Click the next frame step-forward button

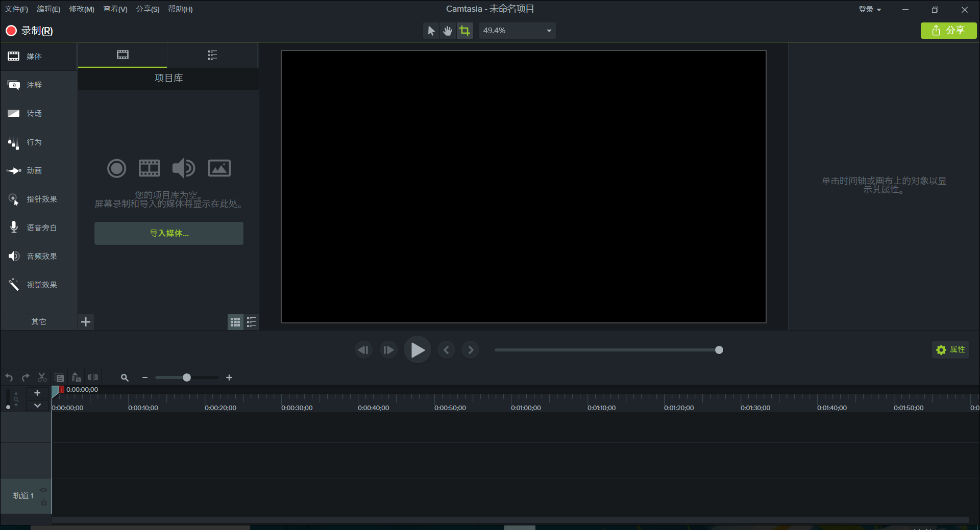388,350
